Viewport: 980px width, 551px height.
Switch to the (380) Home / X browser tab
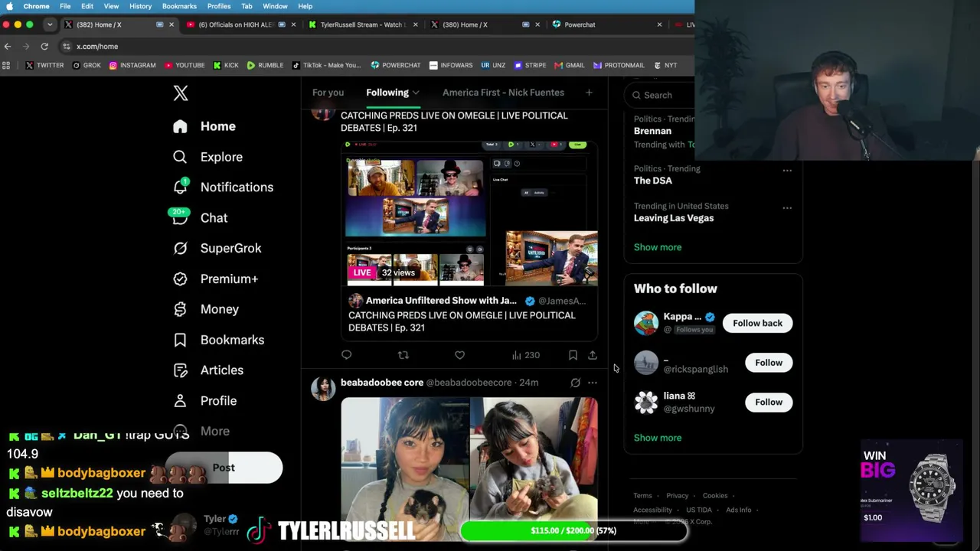tap(485, 24)
